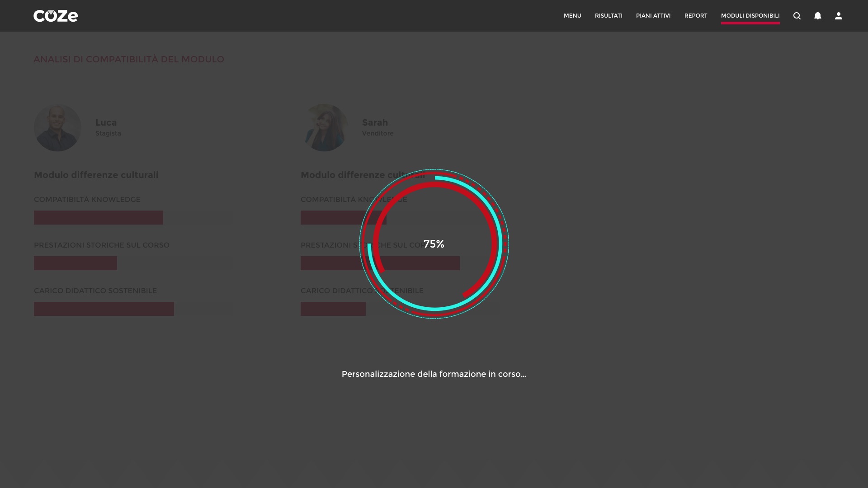The height and width of the screenshot is (488, 868).
Task: Click Luca's profile photo
Action: (57, 128)
